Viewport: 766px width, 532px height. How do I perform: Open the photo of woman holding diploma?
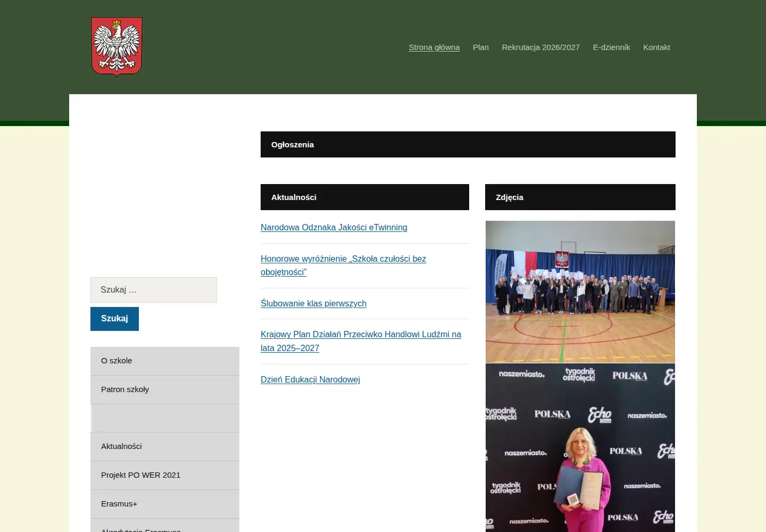pyautogui.click(x=580, y=447)
